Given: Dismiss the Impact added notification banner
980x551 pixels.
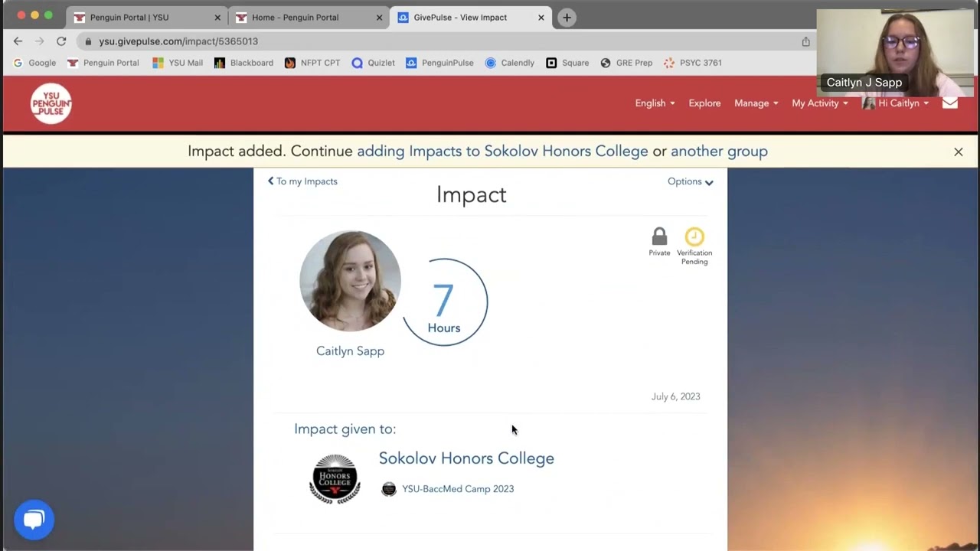Looking at the screenshot, I should [x=958, y=152].
